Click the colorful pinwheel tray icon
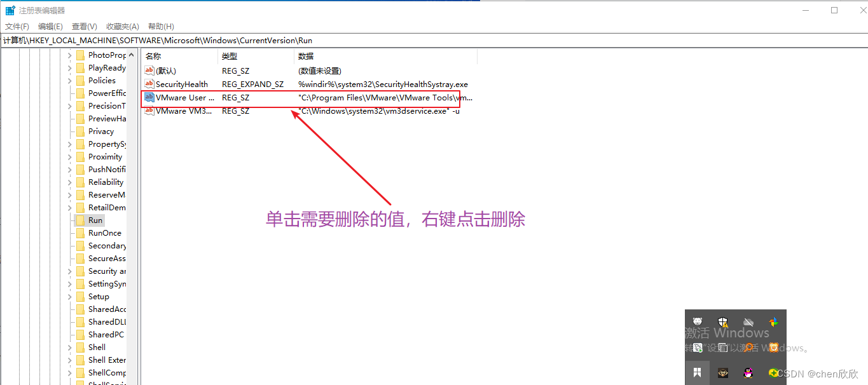The height and width of the screenshot is (385, 868). pos(773,322)
